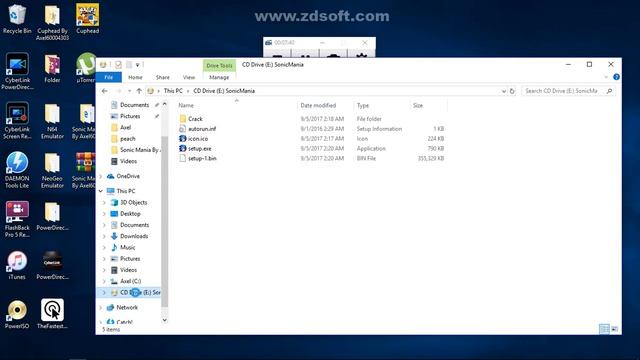
Task: Launch DAEMON Tools Lite shortcut
Action: [x=17, y=170]
